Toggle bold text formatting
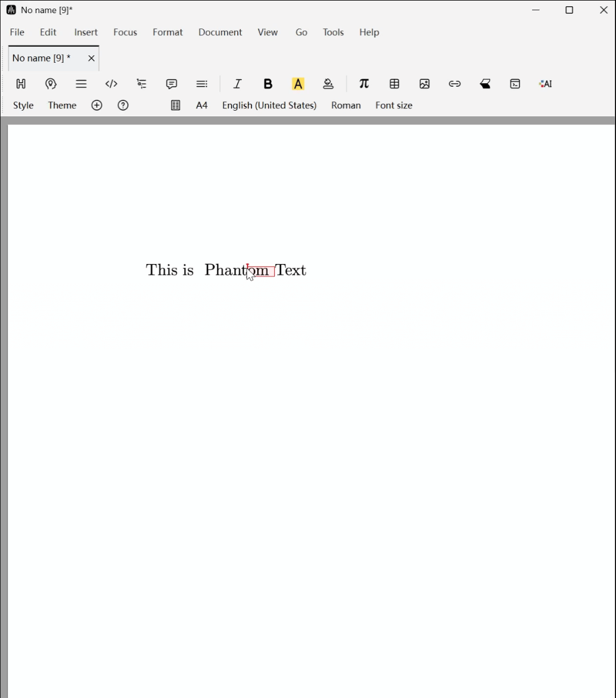The image size is (616, 698). pyautogui.click(x=268, y=84)
